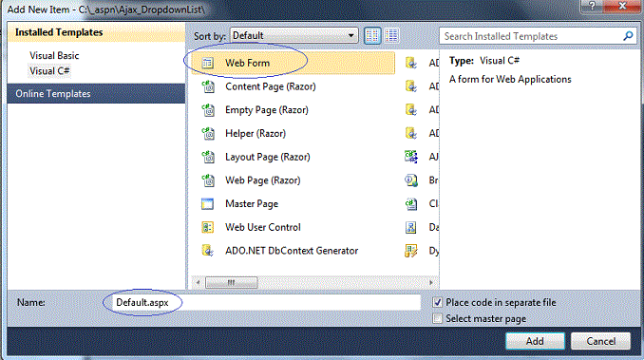Select Layout Page (Razor) label
This screenshot has width=644, height=360.
click(x=267, y=157)
